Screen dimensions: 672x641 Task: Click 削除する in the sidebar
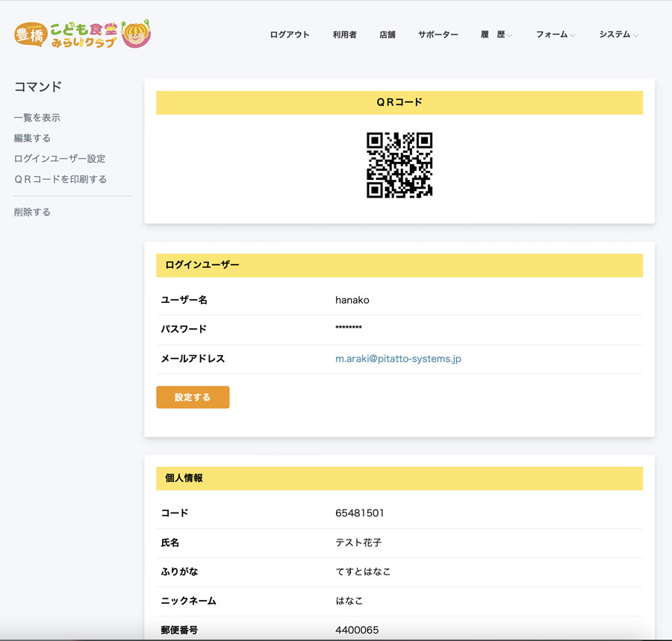pyautogui.click(x=32, y=212)
